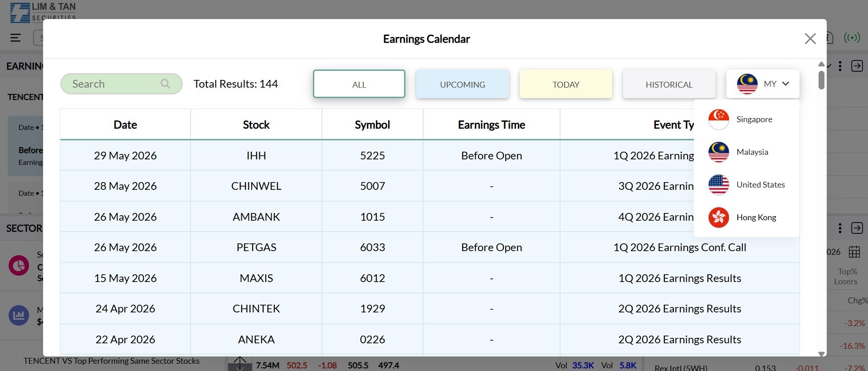Click the search magnifier icon

coord(165,84)
